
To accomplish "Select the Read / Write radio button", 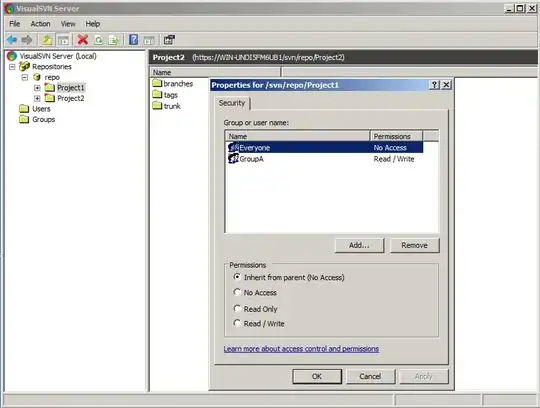I will click(x=237, y=323).
